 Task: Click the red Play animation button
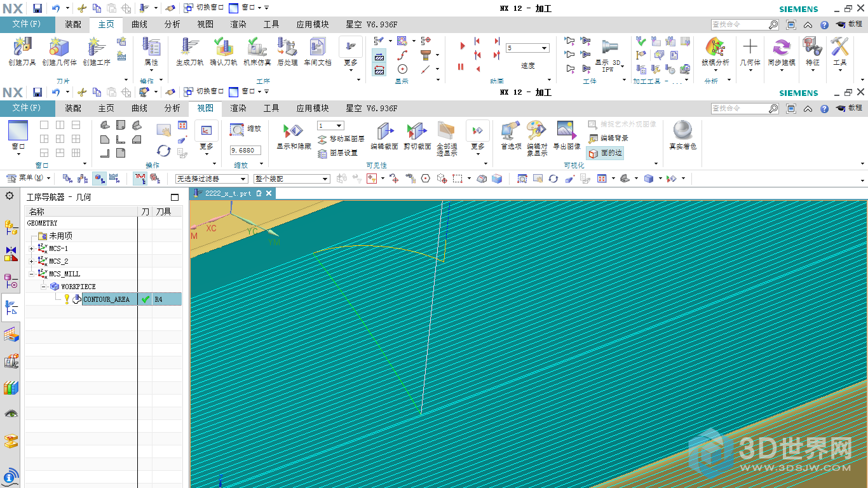click(x=462, y=46)
